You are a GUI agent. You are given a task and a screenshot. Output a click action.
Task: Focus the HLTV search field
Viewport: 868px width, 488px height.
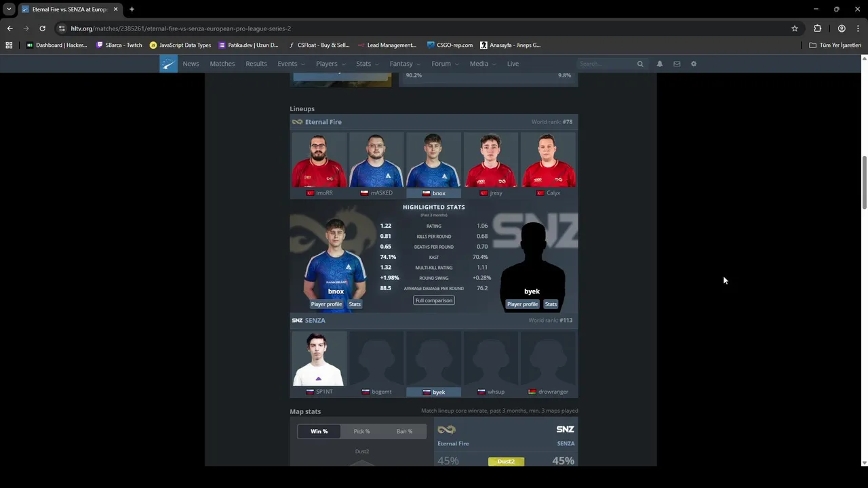[607, 64]
